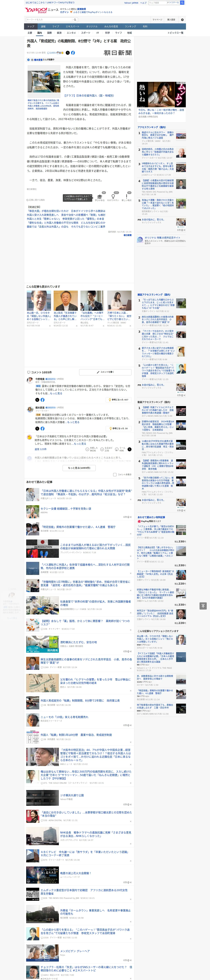Open the 地域 category
The image size is (210, 980).
point(130,33)
